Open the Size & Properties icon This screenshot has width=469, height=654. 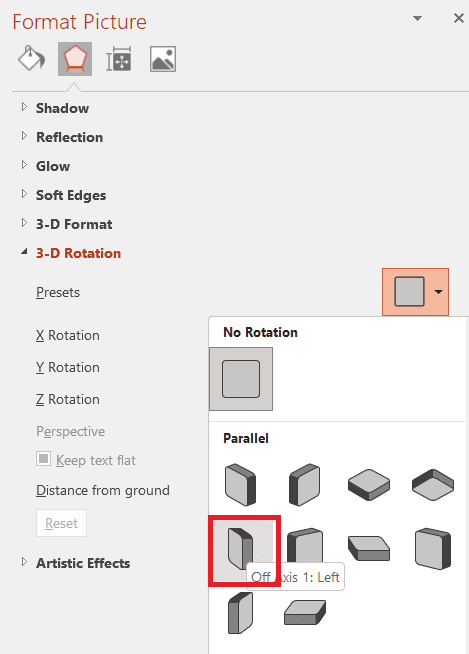pyautogui.click(x=119, y=59)
